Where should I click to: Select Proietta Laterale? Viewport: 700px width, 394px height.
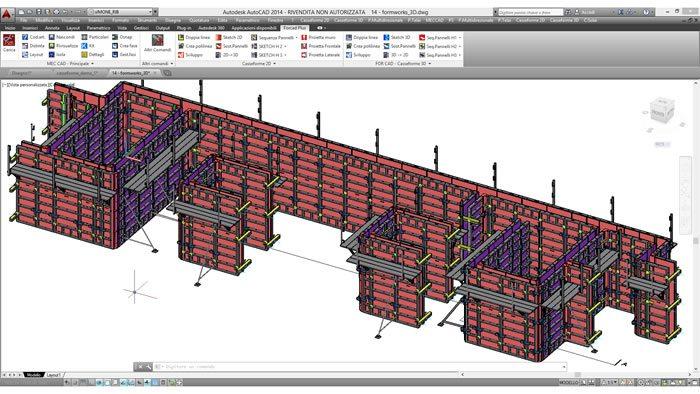click(321, 55)
